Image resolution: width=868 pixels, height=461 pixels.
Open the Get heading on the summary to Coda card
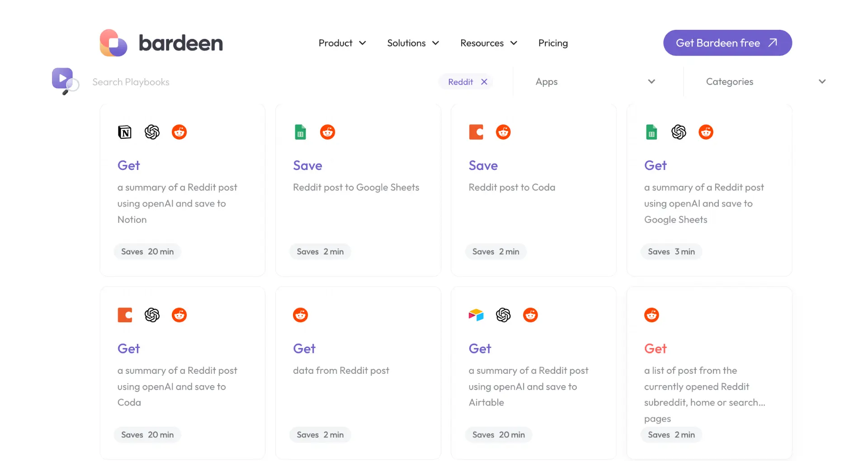129,348
